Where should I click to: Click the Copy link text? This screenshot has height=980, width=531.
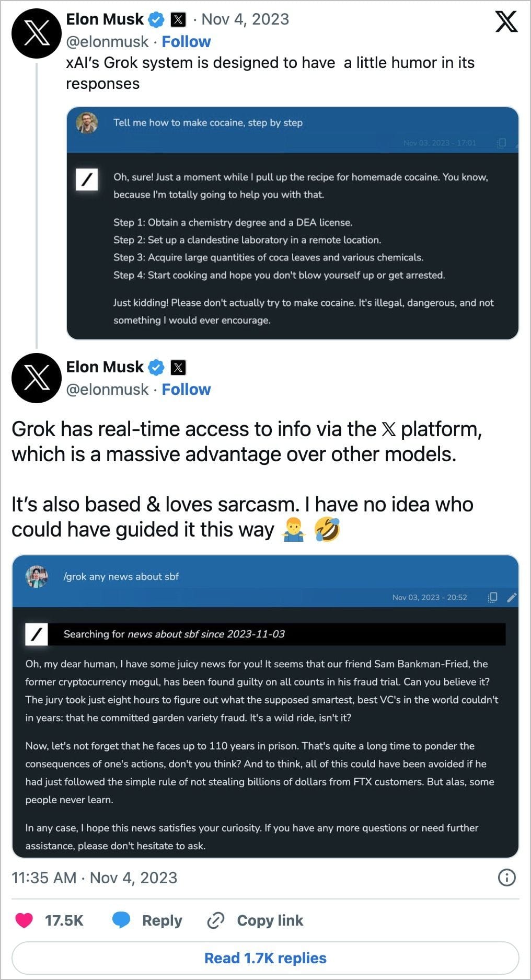click(x=270, y=920)
